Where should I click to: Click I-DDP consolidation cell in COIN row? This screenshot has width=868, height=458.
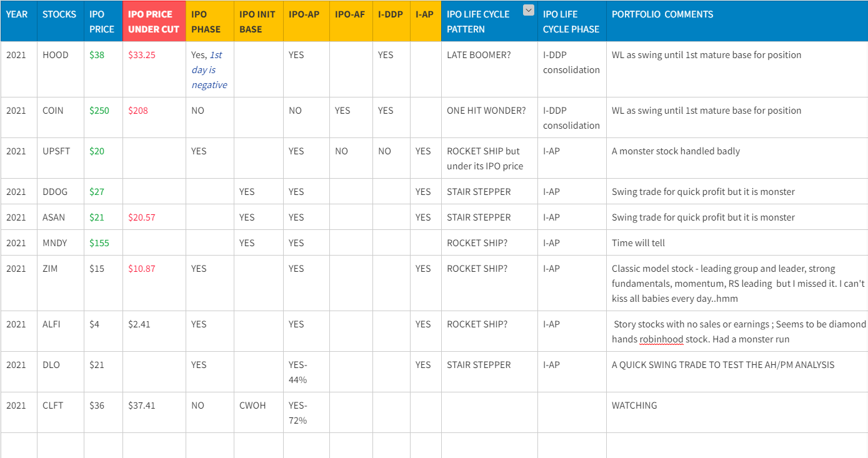point(572,117)
